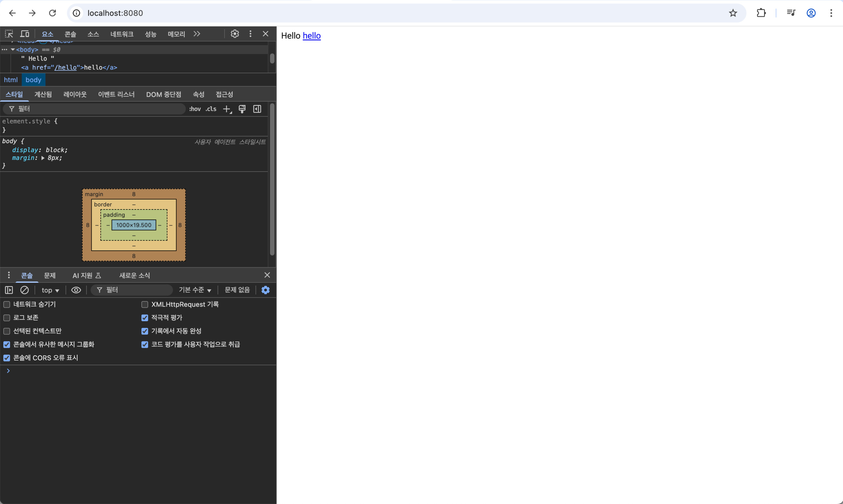
Task: Open the browser profile avatar
Action: (811, 13)
